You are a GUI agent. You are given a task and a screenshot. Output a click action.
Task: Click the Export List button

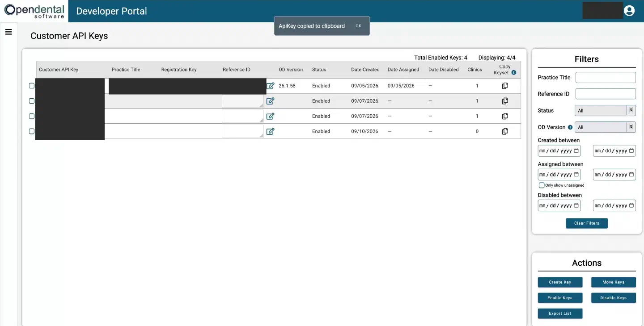tap(560, 313)
